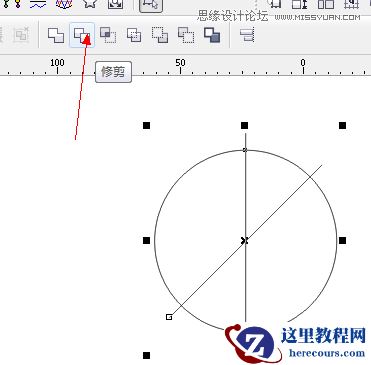The image size is (371, 365).
Task: Click the bottom-left selection handle
Action: pos(146,355)
